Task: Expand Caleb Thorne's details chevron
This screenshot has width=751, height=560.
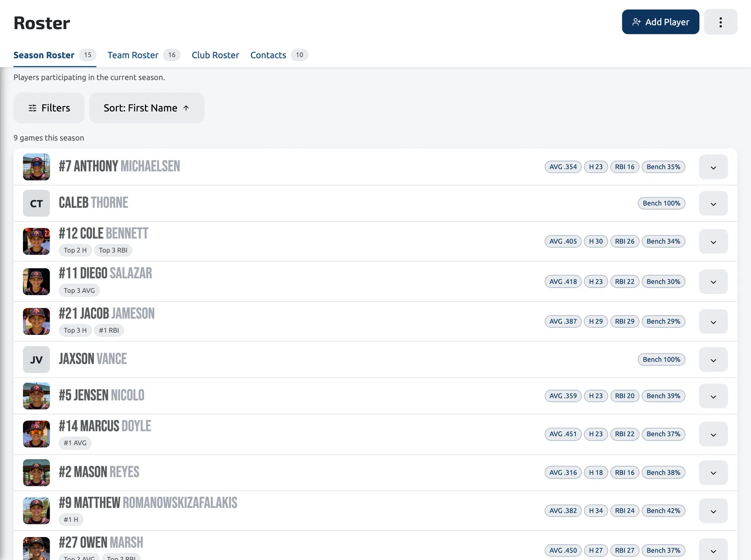Action: (713, 204)
